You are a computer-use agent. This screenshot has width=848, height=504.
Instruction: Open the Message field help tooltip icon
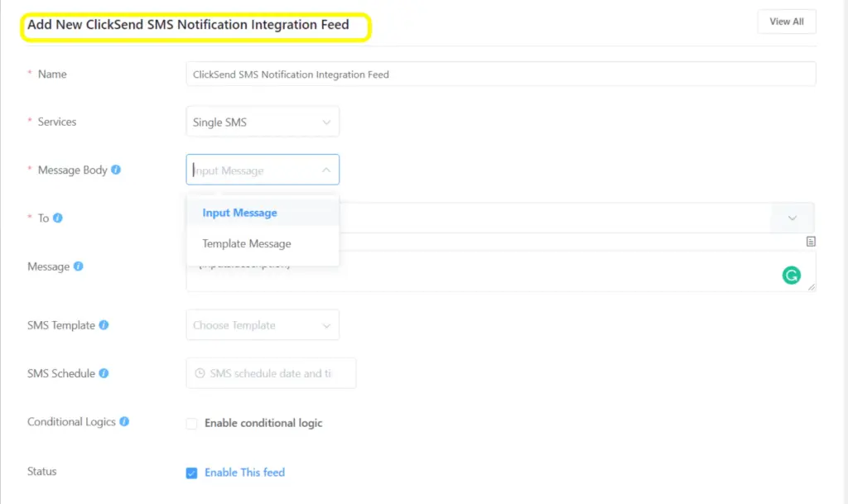coord(79,266)
